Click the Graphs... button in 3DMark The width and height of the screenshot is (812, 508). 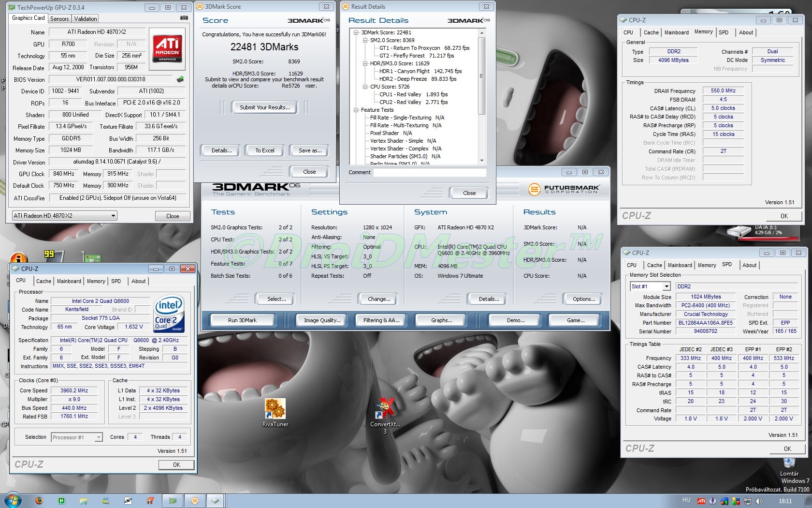(441, 320)
